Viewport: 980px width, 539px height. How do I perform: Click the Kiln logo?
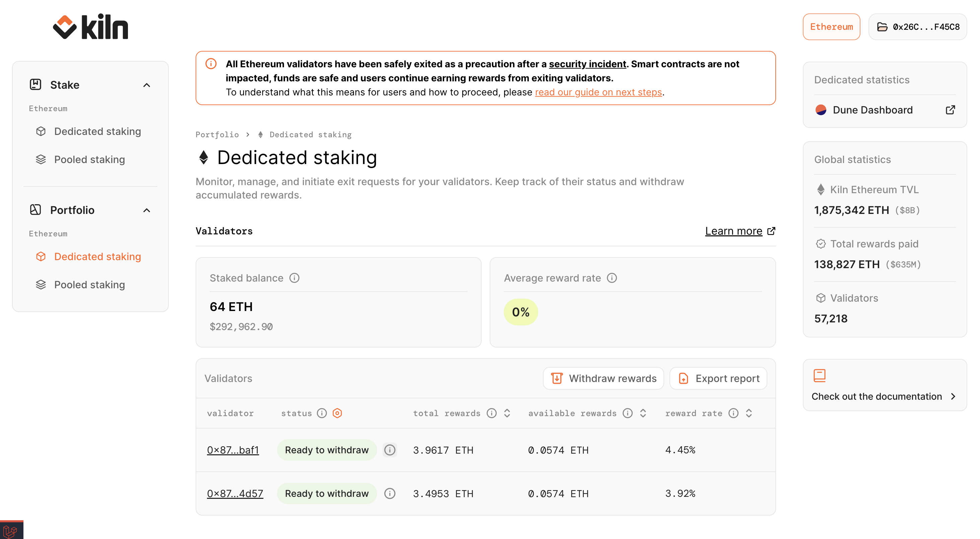point(90,27)
